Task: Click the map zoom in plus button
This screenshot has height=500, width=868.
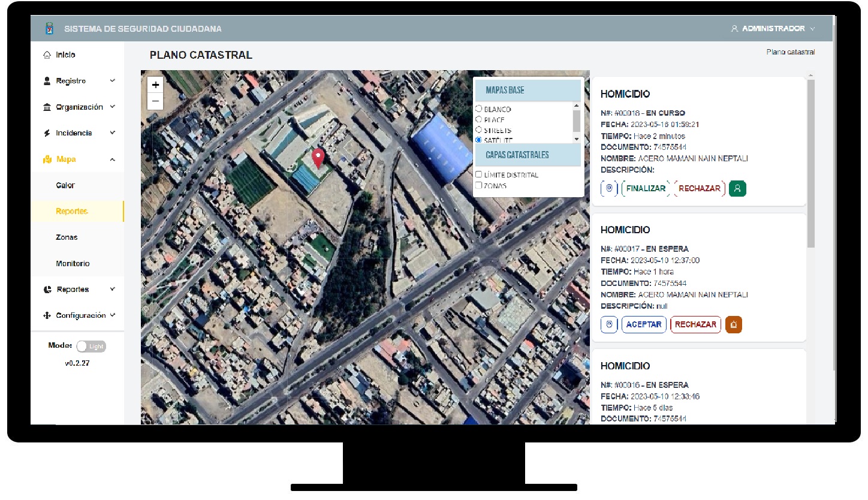Action: click(155, 85)
